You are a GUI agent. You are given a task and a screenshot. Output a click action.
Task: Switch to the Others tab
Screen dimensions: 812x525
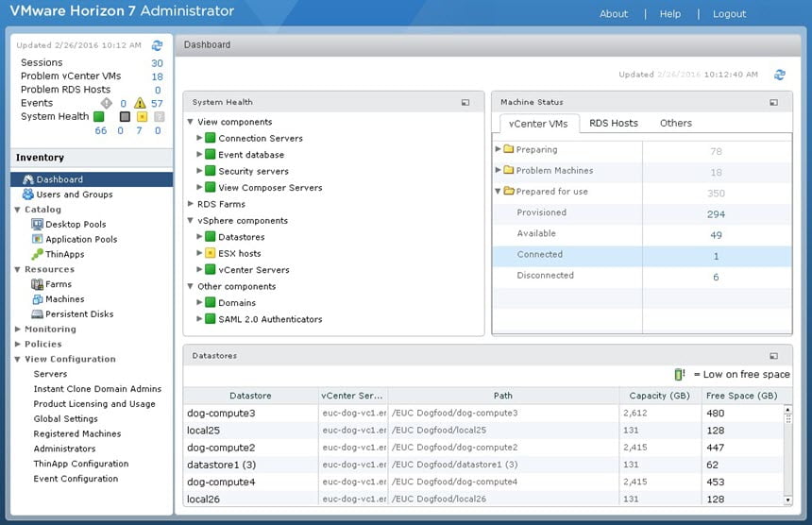click(676, 124)
